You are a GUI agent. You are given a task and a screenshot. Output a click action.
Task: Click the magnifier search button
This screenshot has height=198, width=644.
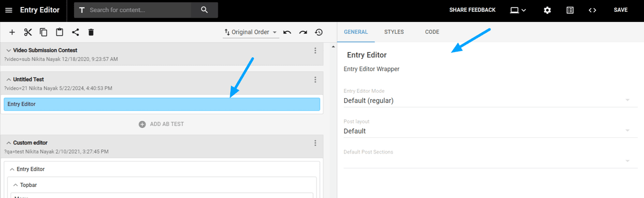click(204, 10)
